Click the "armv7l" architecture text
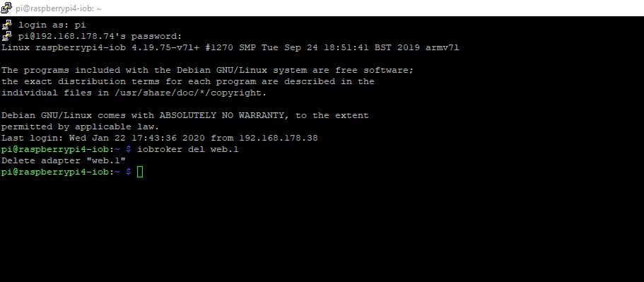Image resolution: width=644 pixels, height=282 pixels. point(443,47)
